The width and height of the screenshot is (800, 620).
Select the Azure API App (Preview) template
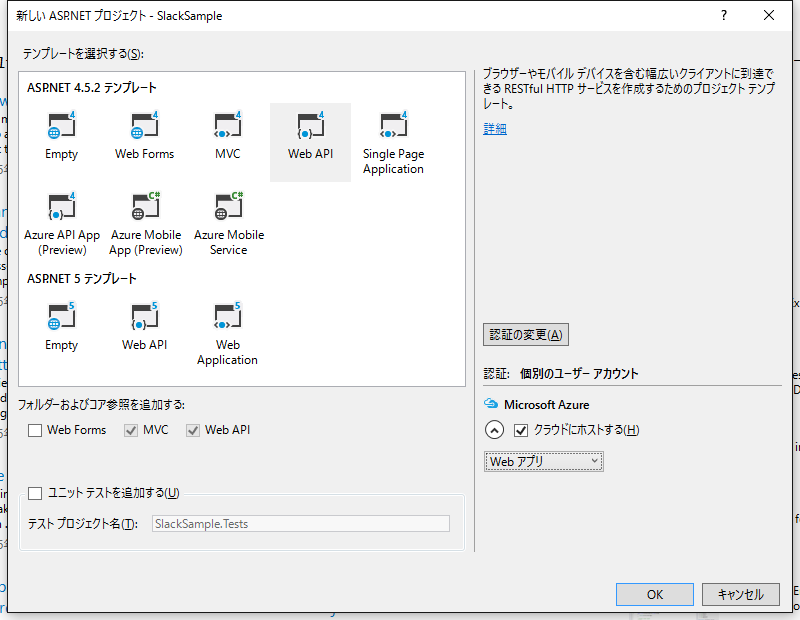tap(62, 224)
